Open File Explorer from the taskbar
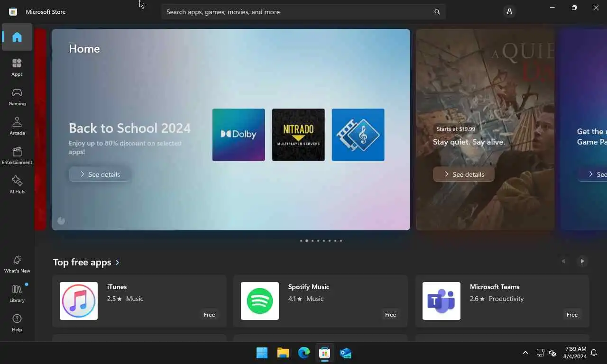The height and width of the screenshot is (364, 607). click(283, 353)
